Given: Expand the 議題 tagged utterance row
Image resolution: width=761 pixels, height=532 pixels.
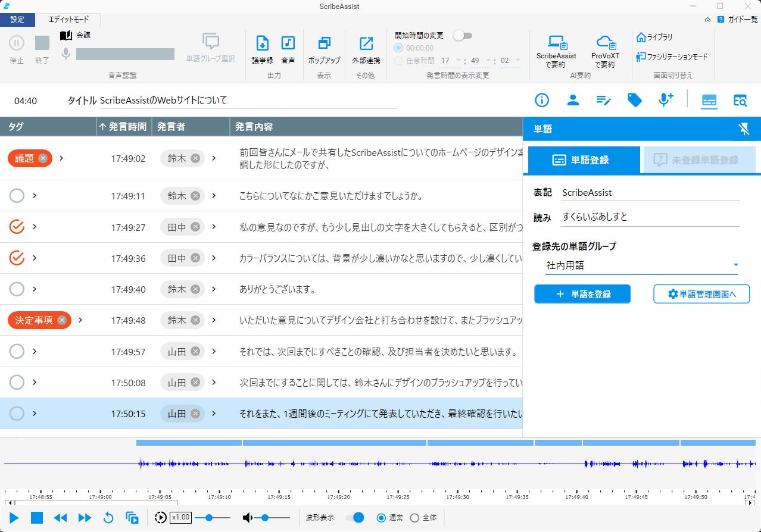Looking at the screenshot, I should tap(60, 159).
